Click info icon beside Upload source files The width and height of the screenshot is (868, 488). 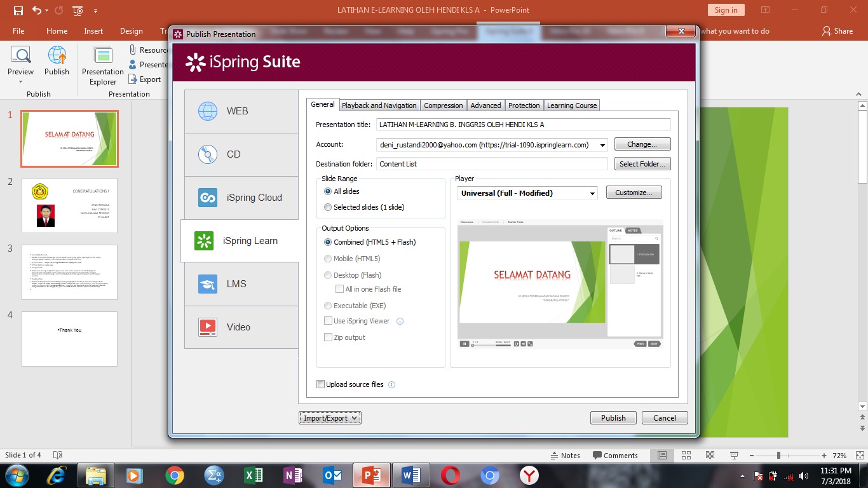[391, 384]
